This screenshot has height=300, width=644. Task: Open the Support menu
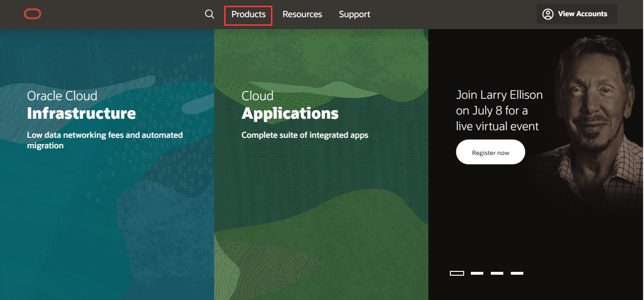coord(354,14)
